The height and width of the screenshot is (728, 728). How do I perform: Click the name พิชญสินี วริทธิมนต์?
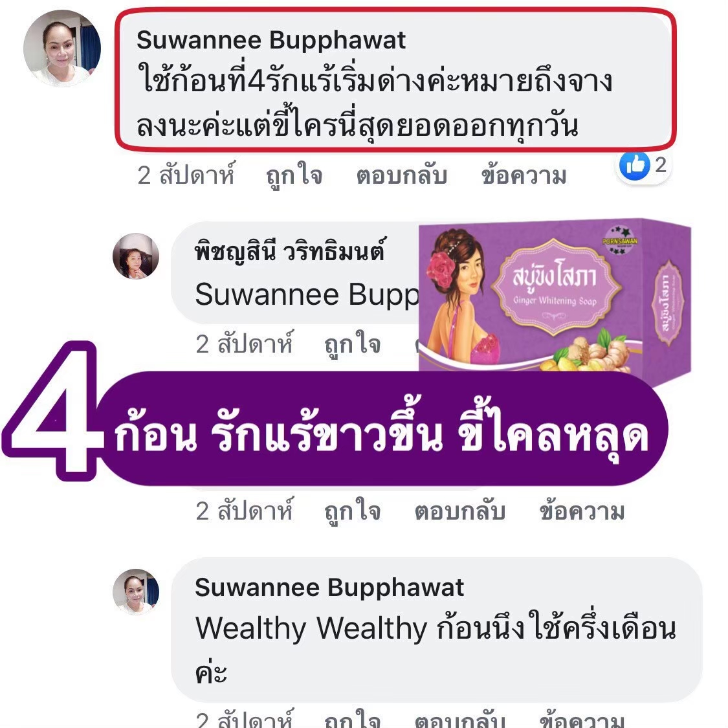[290, 250]
